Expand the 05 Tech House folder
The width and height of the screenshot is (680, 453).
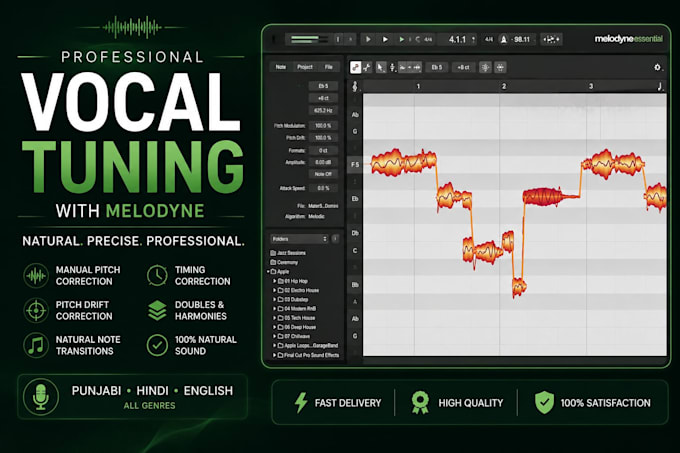(x=275, y=318)
